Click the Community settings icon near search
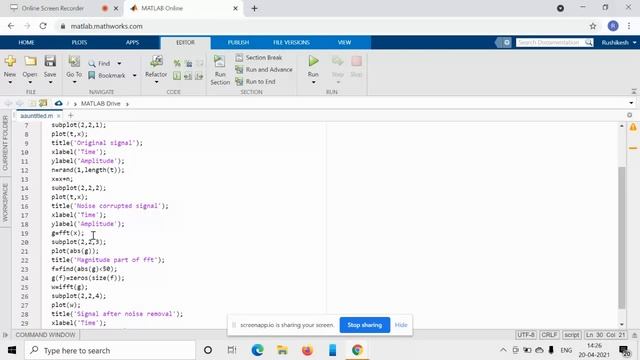 click(507, 42)
